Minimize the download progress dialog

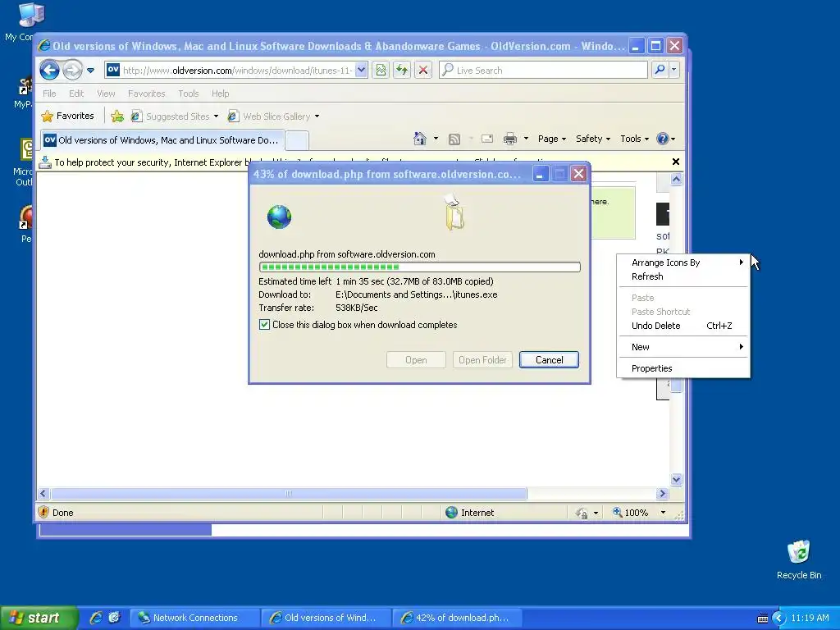click(x=541, y=174)
